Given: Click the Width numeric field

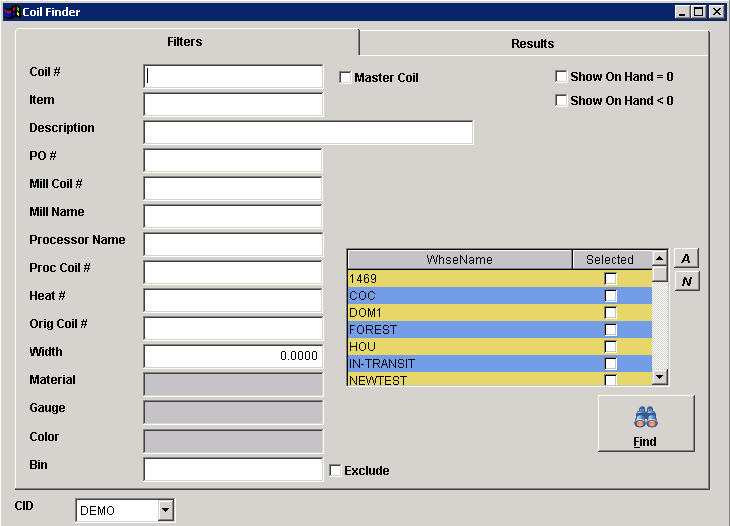Looking at the screenshot, I should tap(233, 356).
